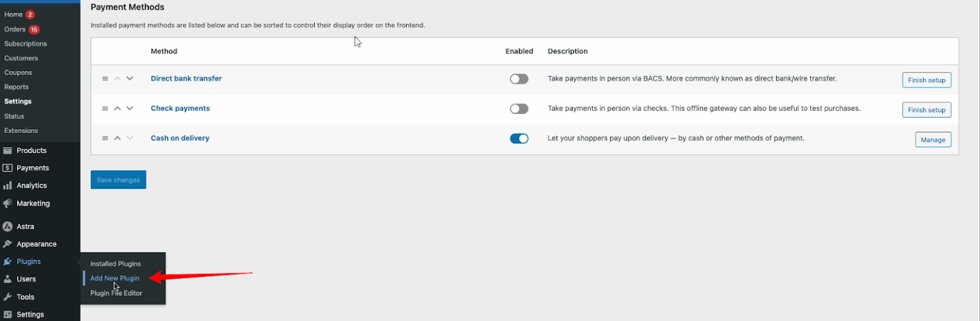980x321 pixels.
Task: Click the Save changes button
Action: coord(118,179)
